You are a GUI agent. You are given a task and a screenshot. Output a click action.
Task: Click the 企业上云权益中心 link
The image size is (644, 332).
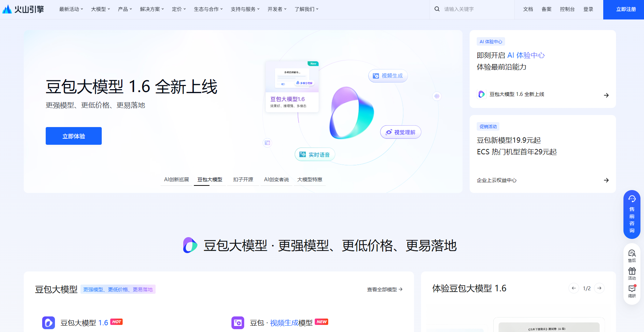click(x=497, y=180)
